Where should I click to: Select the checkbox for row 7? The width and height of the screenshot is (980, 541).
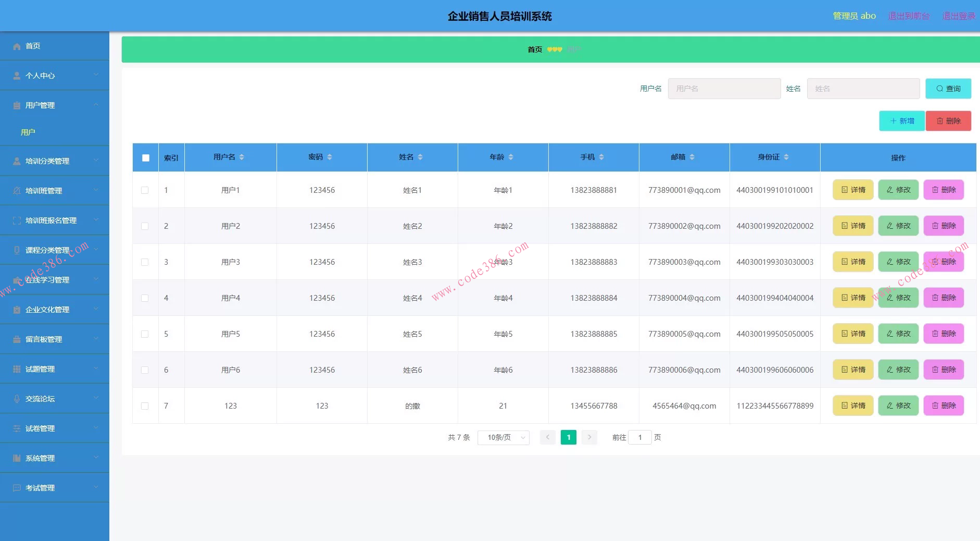pos(145,406)
